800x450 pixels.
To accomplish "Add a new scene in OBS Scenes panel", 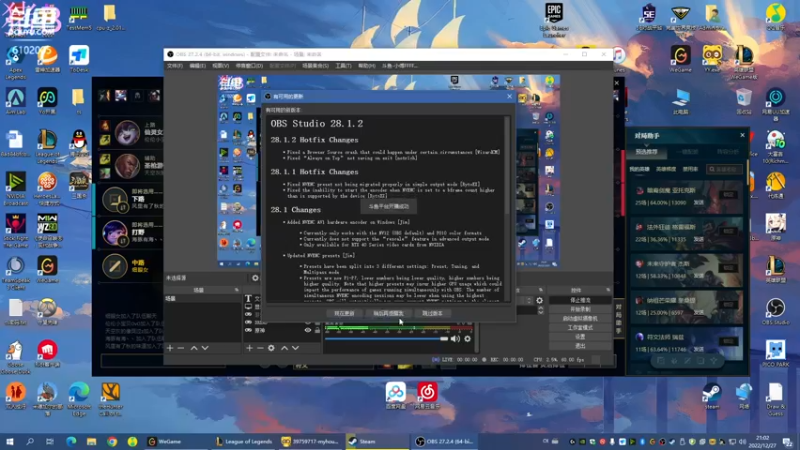I will pyautogui.click(x=170, y=348).
